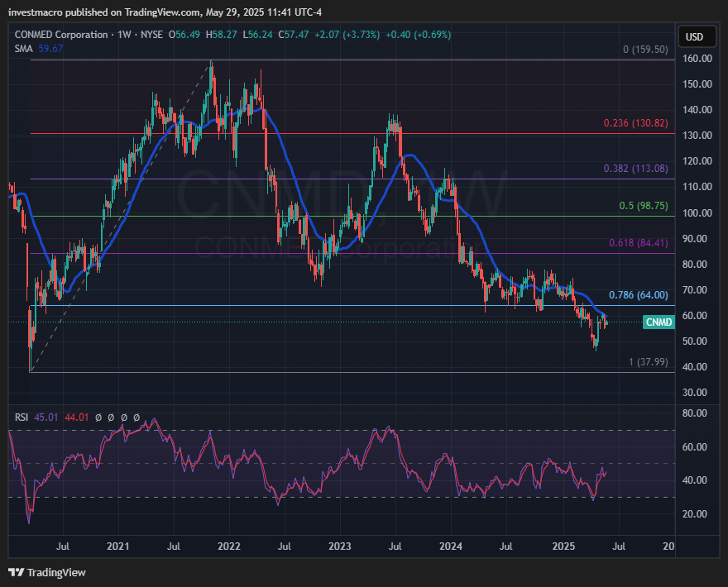Click the 2024 time axis label
Viewport: 728px width, 587px height.
pos(451,546)
